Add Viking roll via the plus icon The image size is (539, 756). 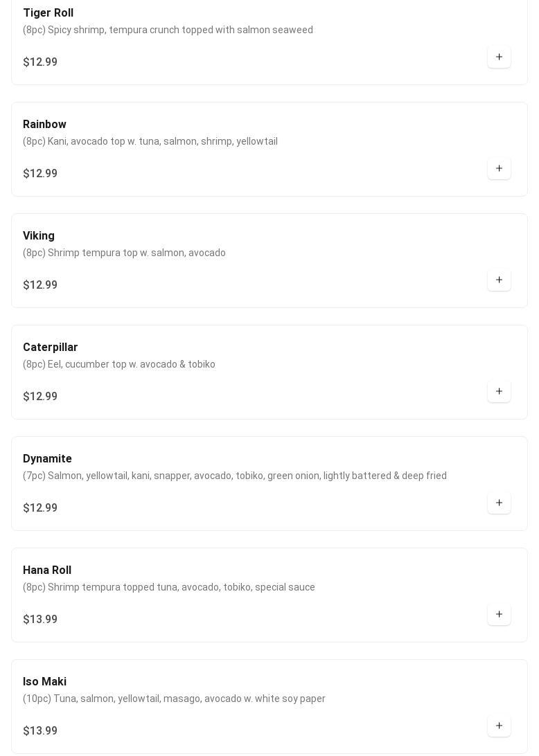pos(499,280)
